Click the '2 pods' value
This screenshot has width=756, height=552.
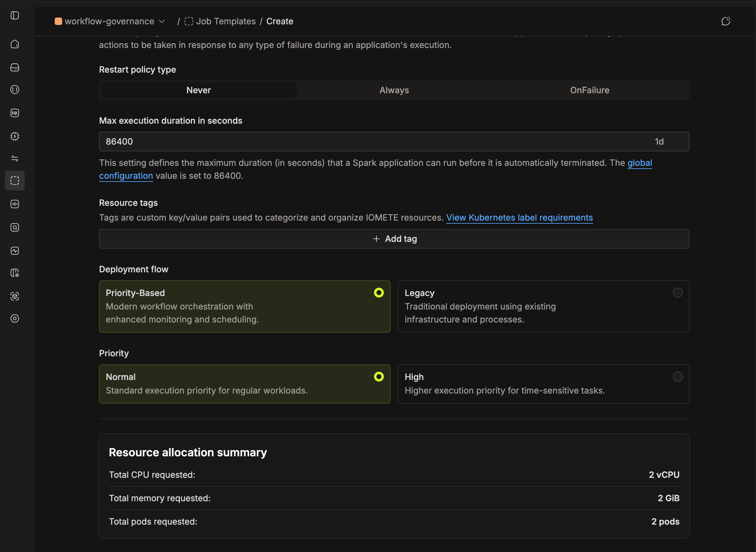click(x=665, y=522)
